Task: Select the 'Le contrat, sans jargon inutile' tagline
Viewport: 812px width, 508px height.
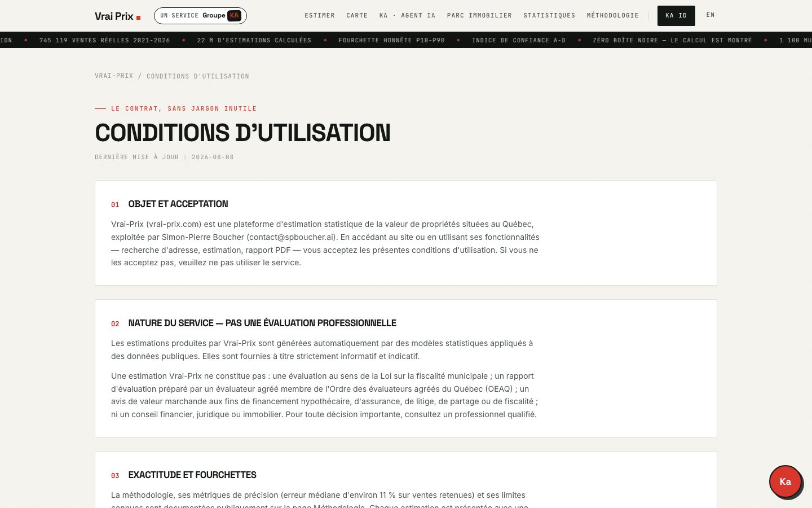Action: tap(184, 108)
